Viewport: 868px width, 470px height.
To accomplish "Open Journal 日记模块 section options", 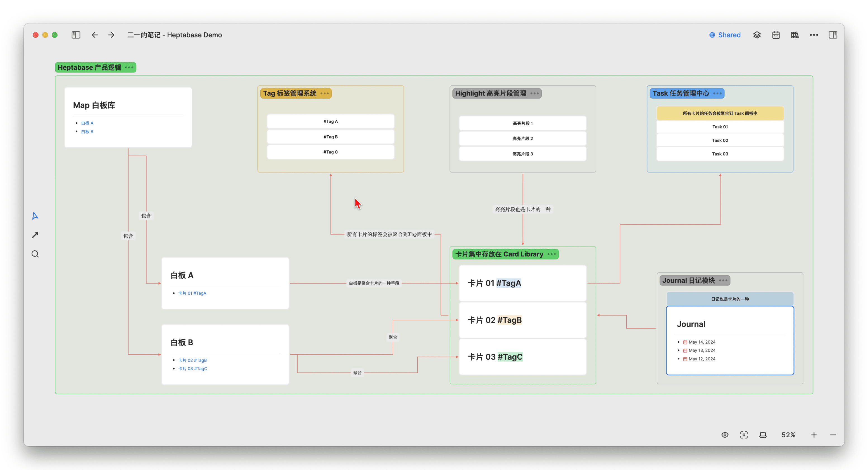I will click(724, 280).
